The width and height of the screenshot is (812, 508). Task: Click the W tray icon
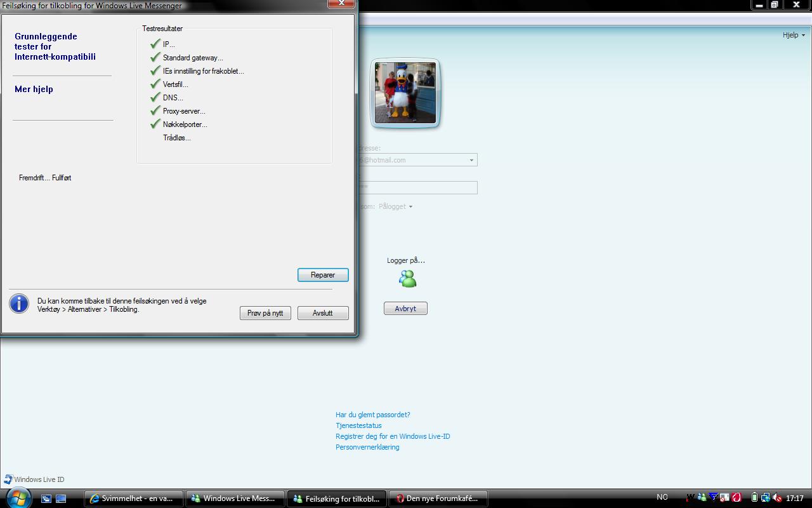(690, 497)
